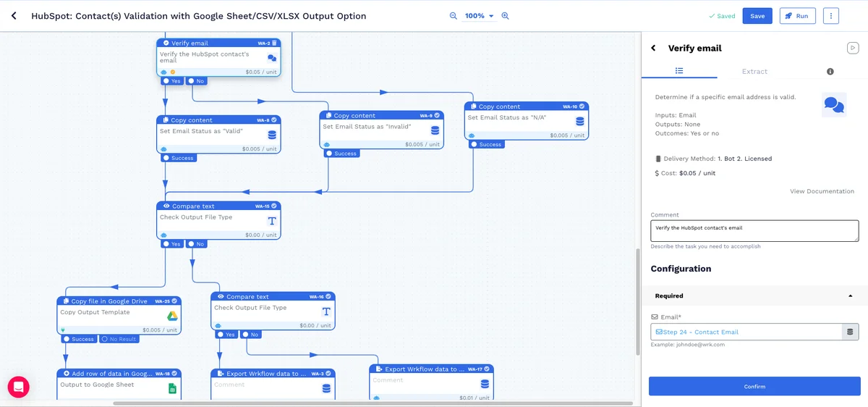Zoom out the workflow canvas
Image resolution: width=868 pixels, height=407 pixels.
point(454,16)
